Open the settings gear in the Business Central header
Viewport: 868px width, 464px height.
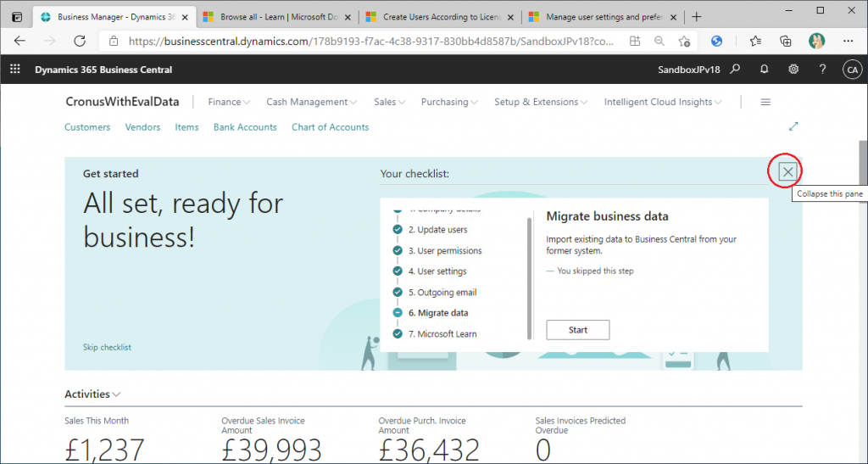[793, 70]
